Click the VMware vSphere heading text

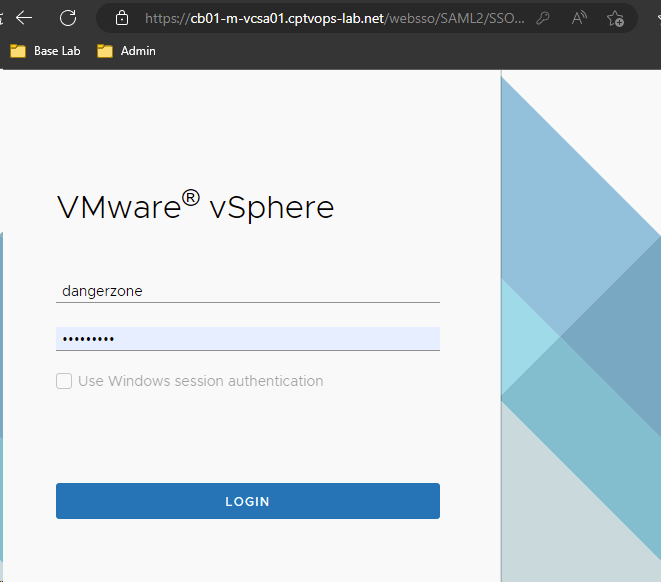click(x=195, y=206)
